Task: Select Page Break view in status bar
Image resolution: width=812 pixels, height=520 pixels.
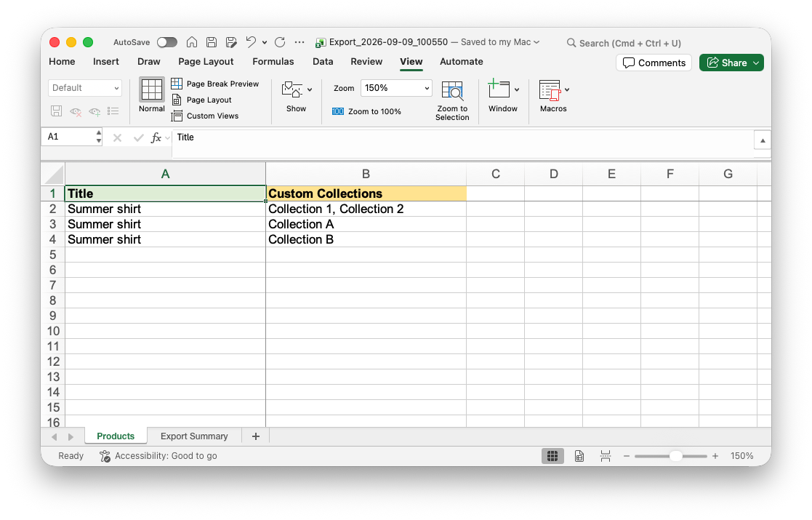Action: click(x=605, y=456)
